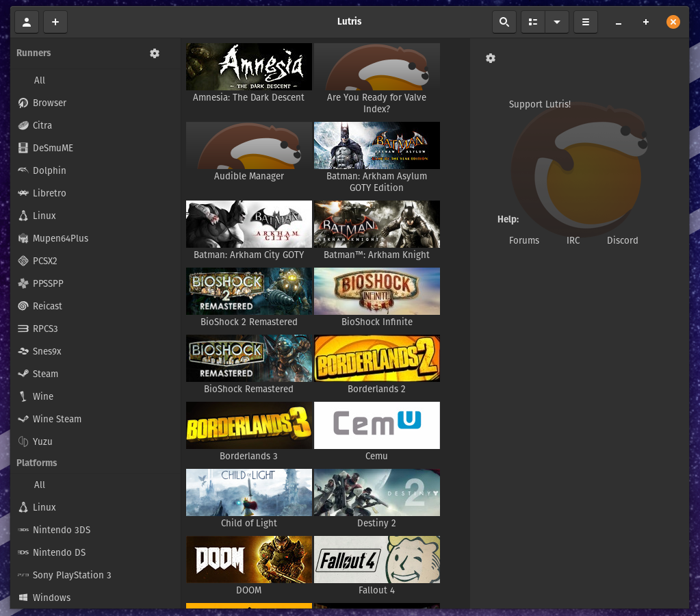Select the Citra runner icon

tap(23, 125)
